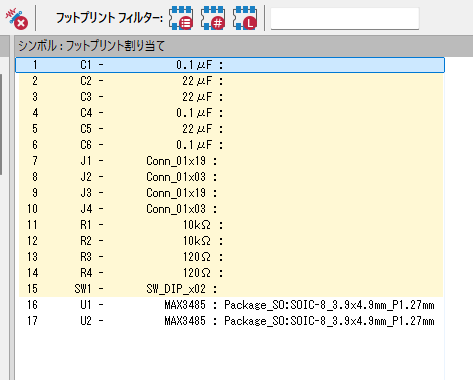Toggle filter footprints by library
This screenshot has height=380, width=473.
coord(245,18)
